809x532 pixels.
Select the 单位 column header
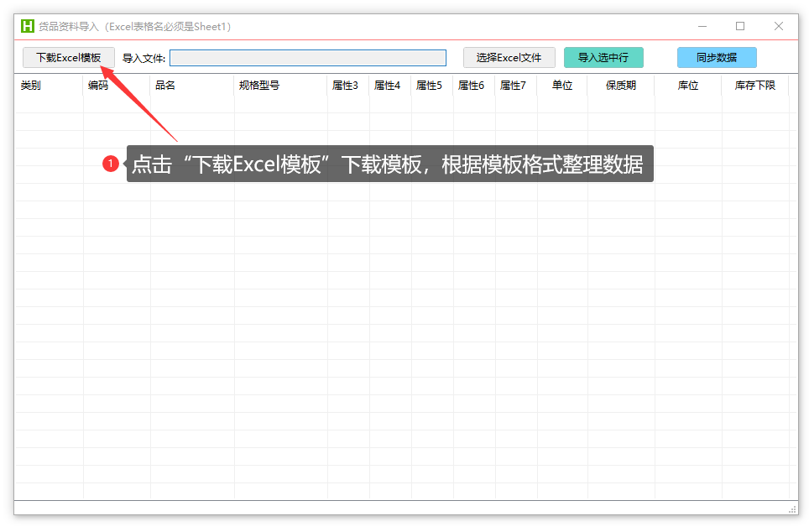coord(562,86)
